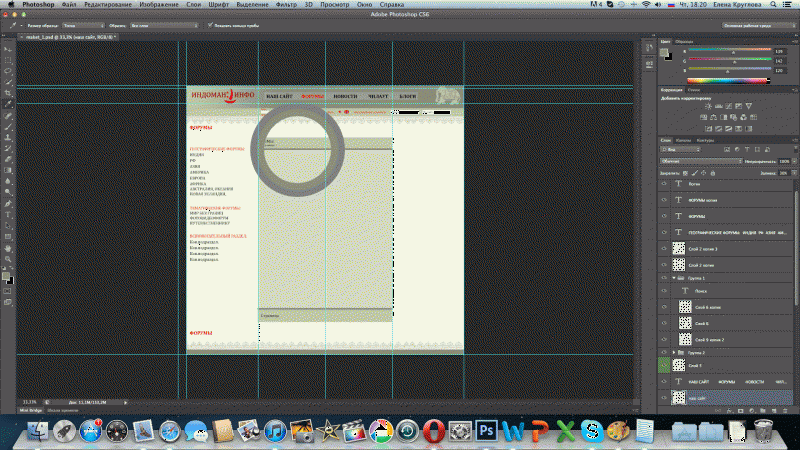Select the Zoom magnifier tool in the toolbar
This screenshot has height=450, width=800.
pos(7,257)
